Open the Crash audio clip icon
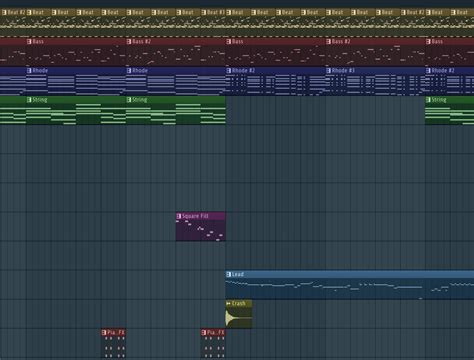 coord(228,303)
